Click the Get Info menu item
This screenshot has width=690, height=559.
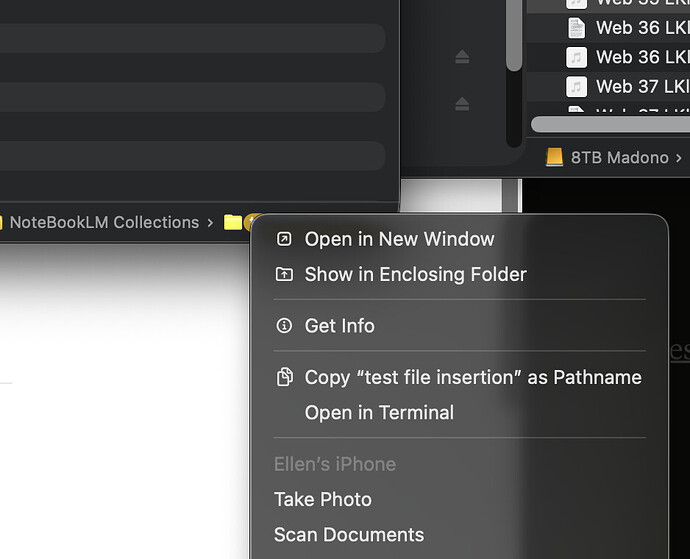point(340,326)
